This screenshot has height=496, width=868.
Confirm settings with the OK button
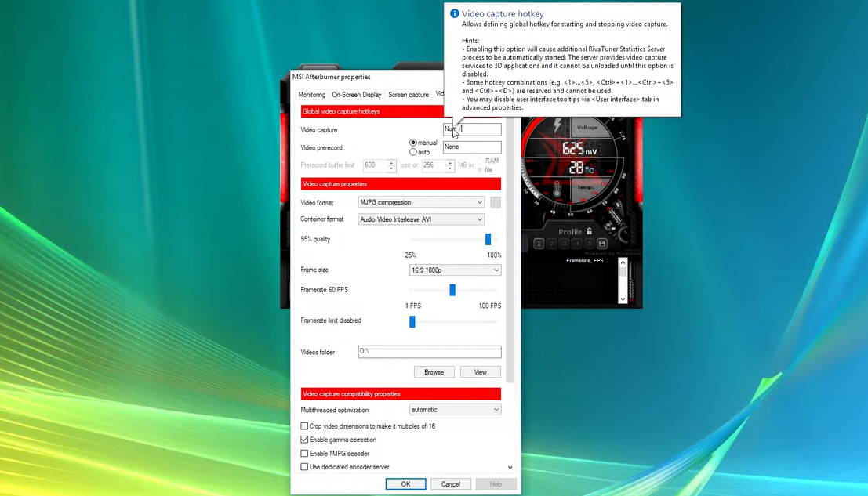405,483
